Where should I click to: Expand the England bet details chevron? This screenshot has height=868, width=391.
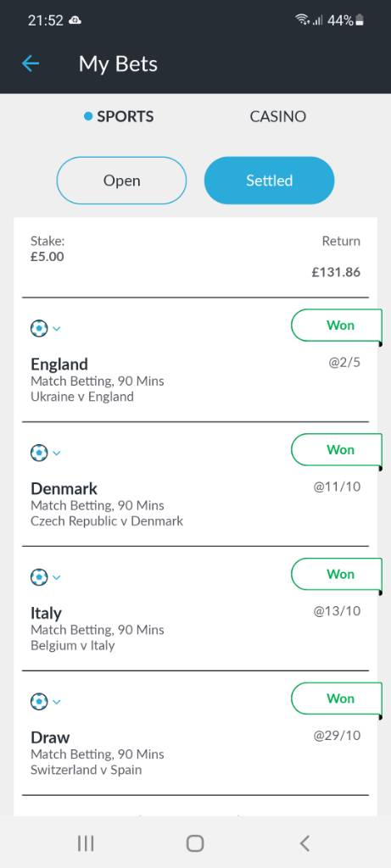pyautogui.click(x=57, y=329)
